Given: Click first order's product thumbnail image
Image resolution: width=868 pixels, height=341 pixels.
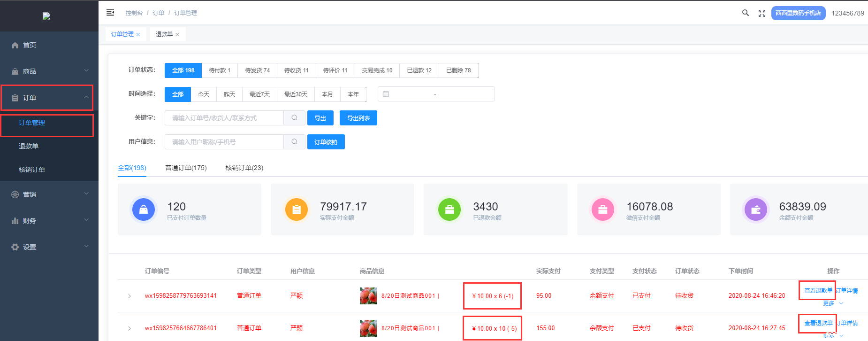Looking at the screenshot, I should click(x=368, y=296).
